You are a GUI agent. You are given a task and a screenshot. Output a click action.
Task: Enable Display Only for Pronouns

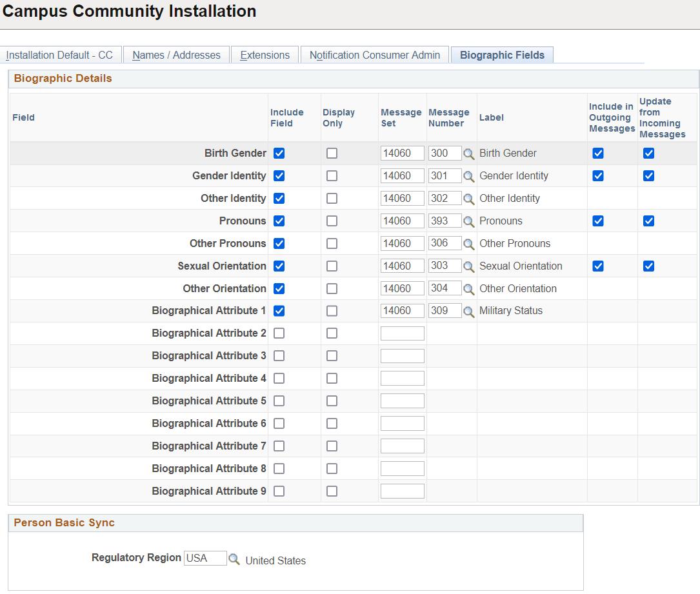pos(332,221)
